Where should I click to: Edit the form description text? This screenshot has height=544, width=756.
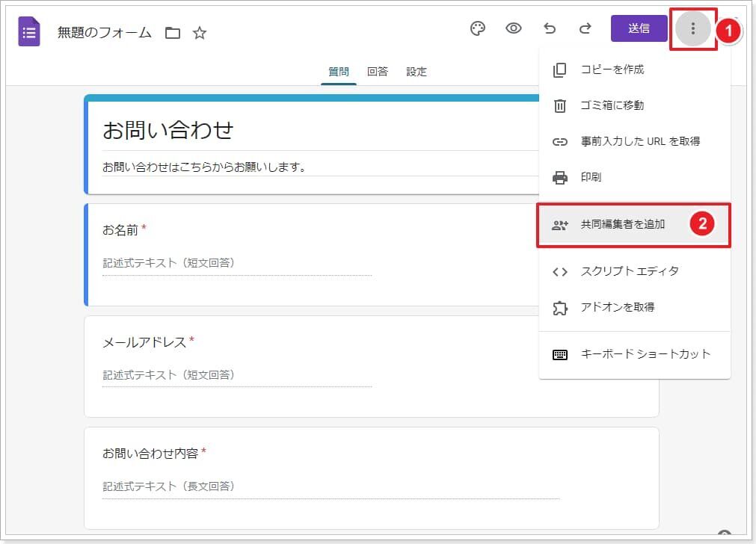[x=204, y=167]
